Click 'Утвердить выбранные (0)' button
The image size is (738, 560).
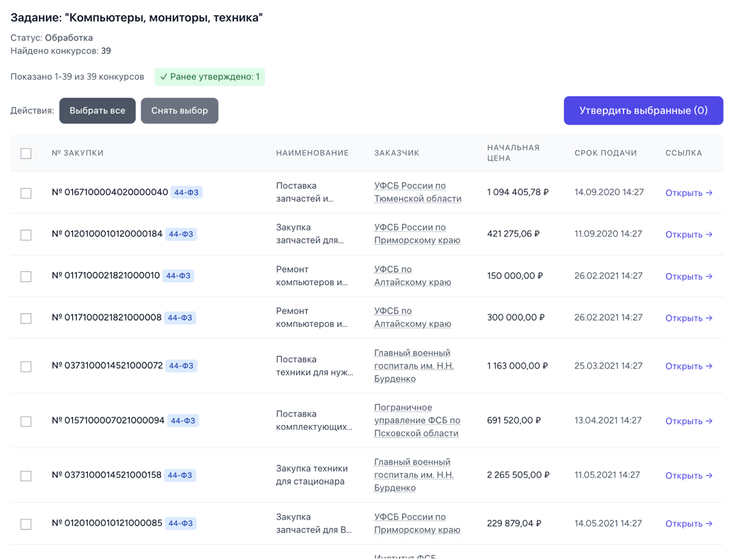(x=643, y=111)
